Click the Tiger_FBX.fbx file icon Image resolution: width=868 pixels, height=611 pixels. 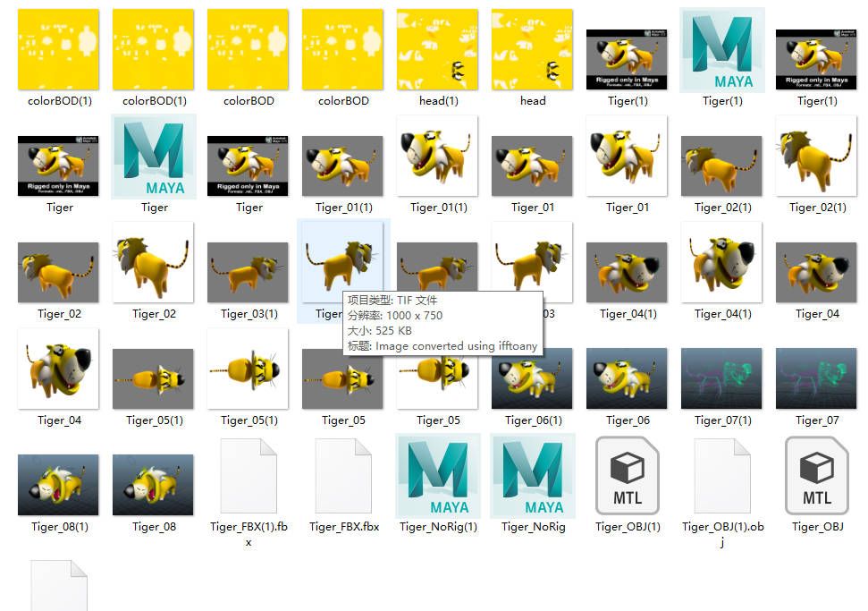[343, 476]
